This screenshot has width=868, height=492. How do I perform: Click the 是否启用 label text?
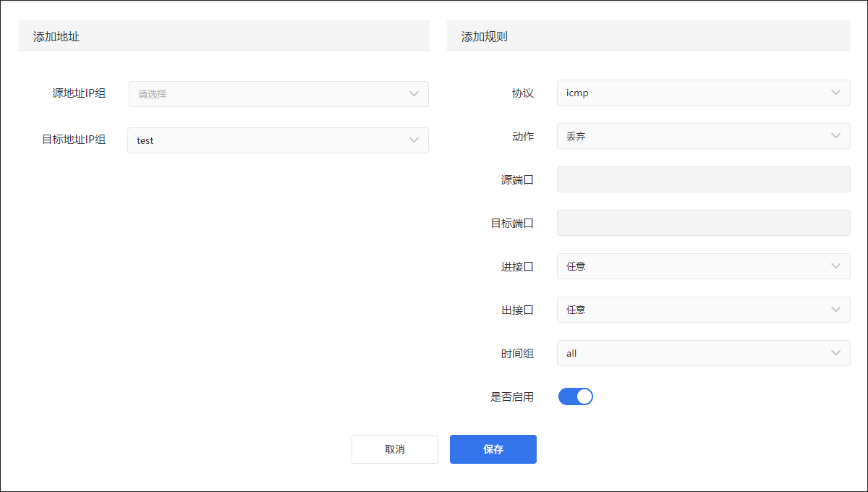tap(512, 396)
